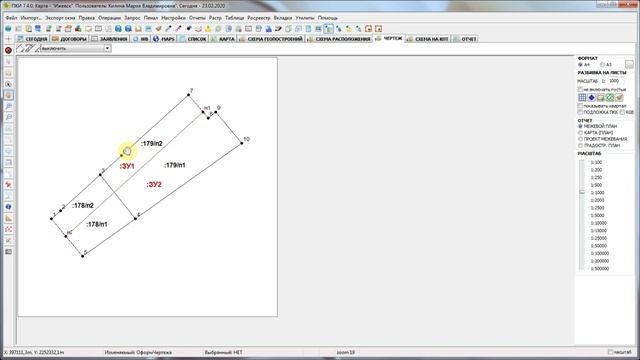Switch to the ЗАЯВЛЕНИЯ tab

coord(109,39)
